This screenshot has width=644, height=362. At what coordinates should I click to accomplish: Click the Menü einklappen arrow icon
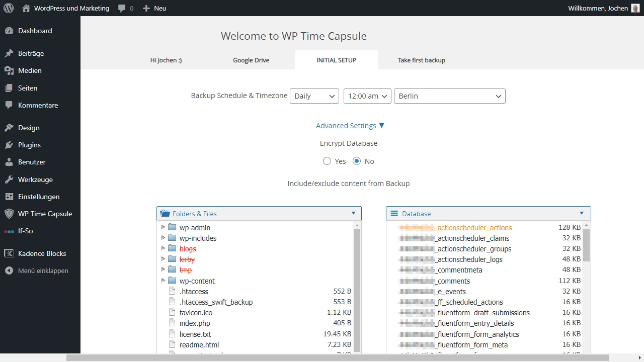click(x=9, y=270)
